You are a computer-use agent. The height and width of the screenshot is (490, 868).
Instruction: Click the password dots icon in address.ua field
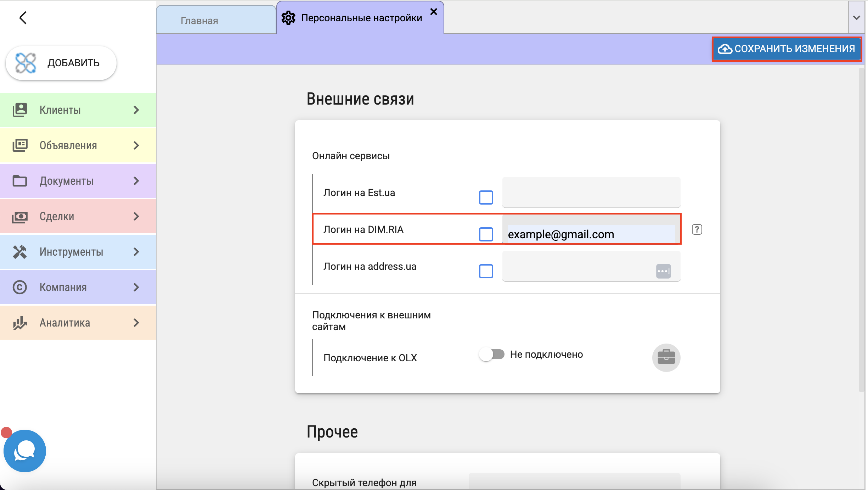663,271
